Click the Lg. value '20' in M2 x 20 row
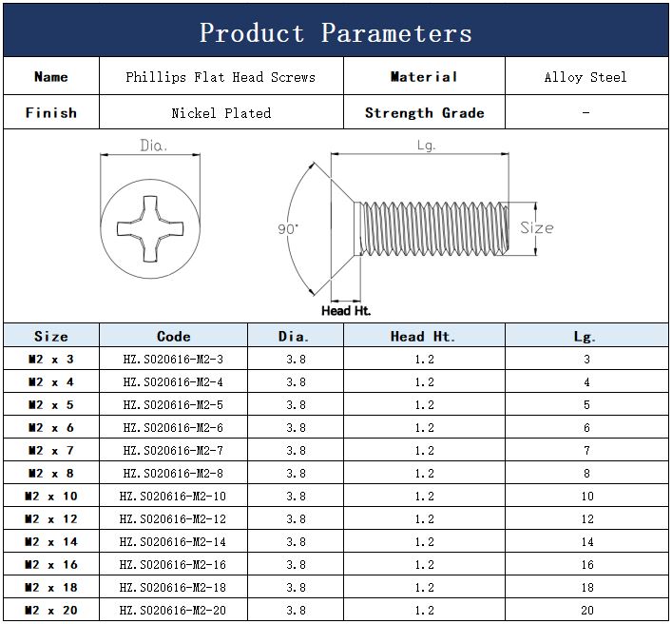The width and height of the screenshot is (672, 624). (587, 610)
